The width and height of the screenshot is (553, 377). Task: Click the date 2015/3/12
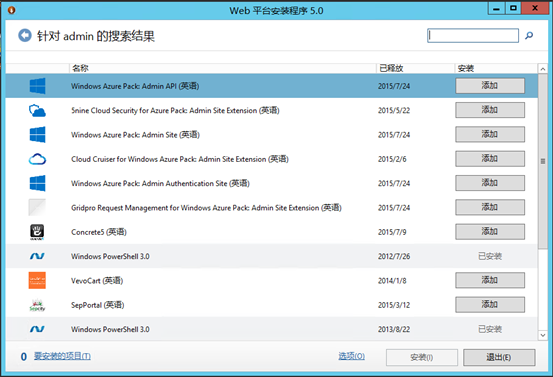(x=394, y=305)
